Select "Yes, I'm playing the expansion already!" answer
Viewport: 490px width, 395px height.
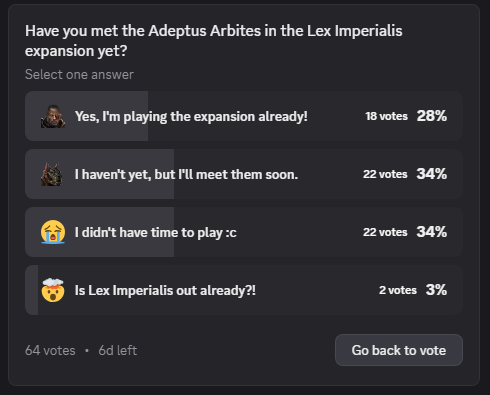pyautogui.click(x=244, y=116)
